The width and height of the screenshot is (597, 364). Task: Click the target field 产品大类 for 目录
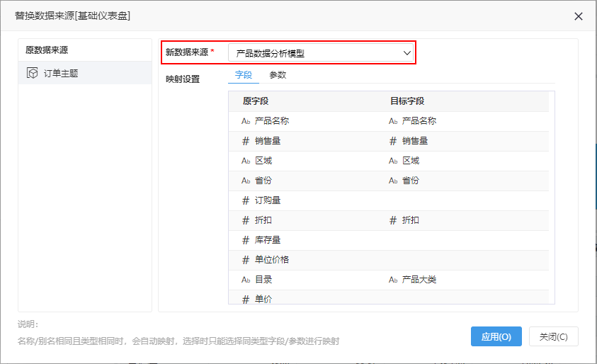tap(419, 280)
